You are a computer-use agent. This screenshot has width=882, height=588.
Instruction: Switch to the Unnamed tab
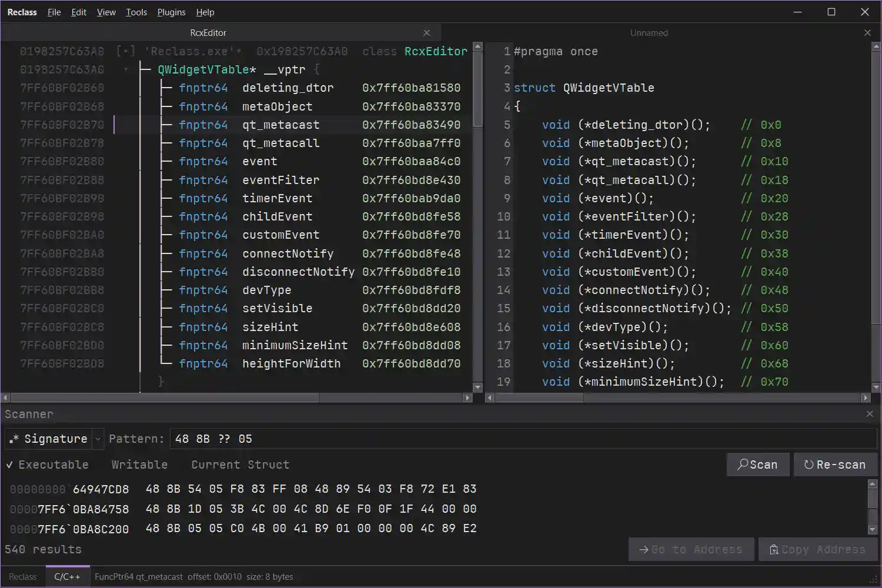[x=649, y=32]
